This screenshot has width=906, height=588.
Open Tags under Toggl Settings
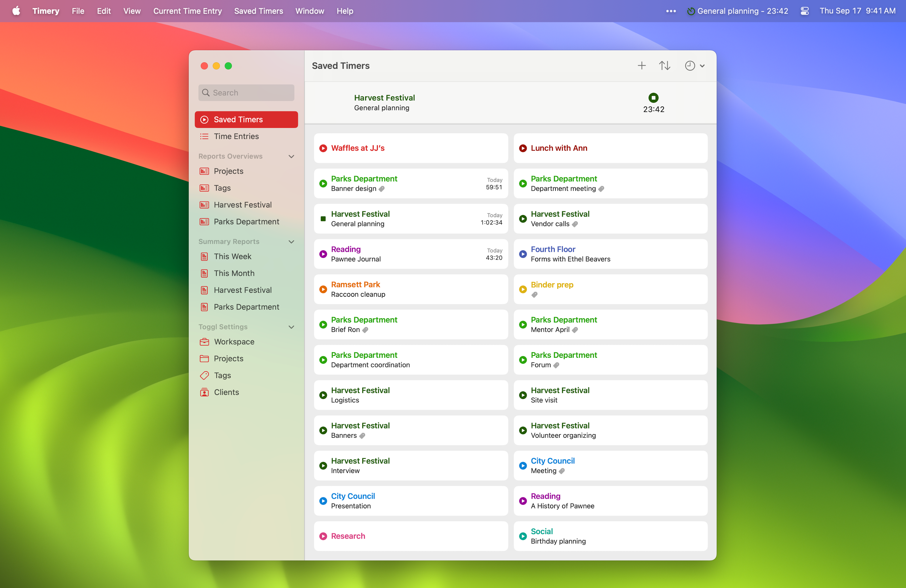coord(246,375)
